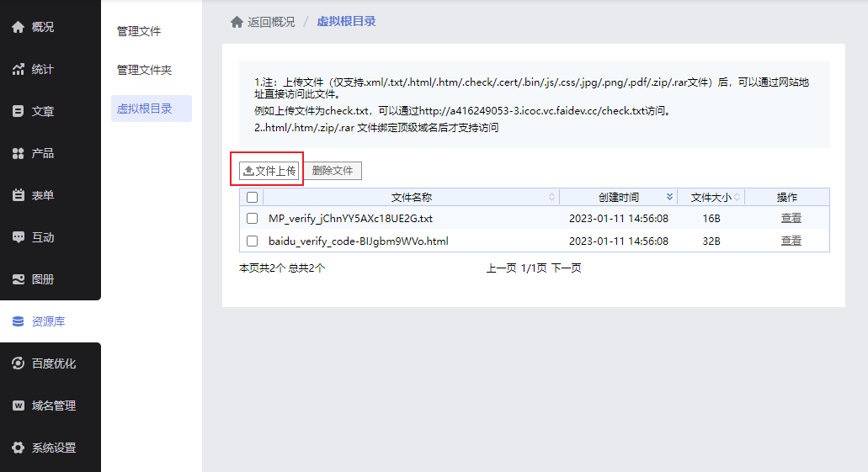The image size is (868, 472).
Task: Click file name MP_verify_jChnYY5AXc18UE2G.txt
Action: [x=350, y=219]
